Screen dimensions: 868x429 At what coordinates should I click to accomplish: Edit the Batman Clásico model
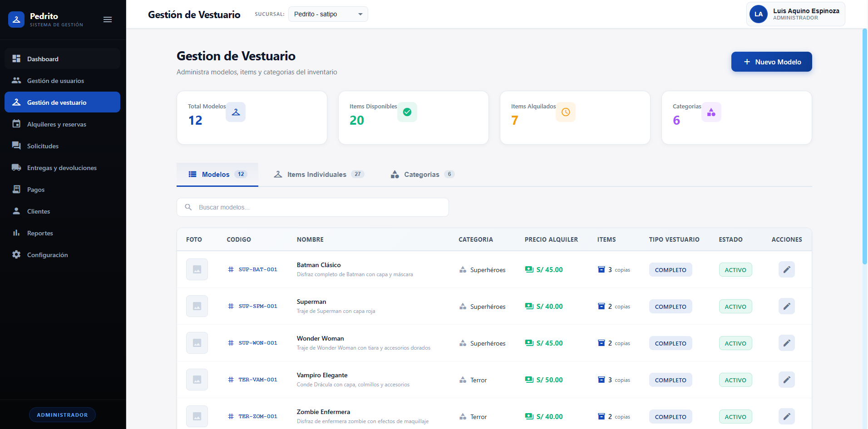pos(786,269)
